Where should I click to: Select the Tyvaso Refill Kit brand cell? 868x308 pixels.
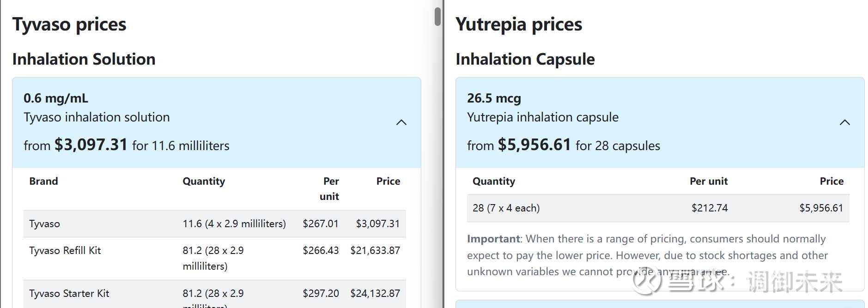[65, 250]
